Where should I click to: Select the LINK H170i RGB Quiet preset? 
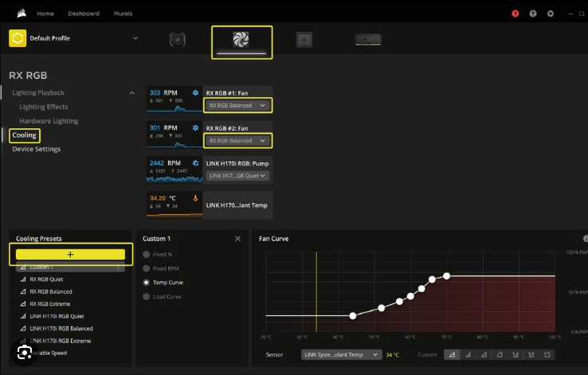(57, 316)
